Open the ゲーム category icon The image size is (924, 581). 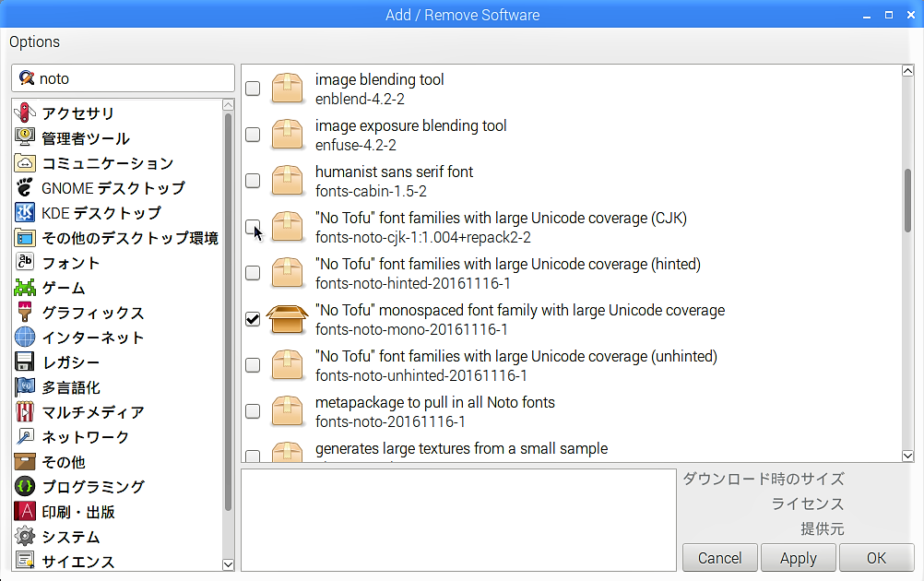coord(25,288)
